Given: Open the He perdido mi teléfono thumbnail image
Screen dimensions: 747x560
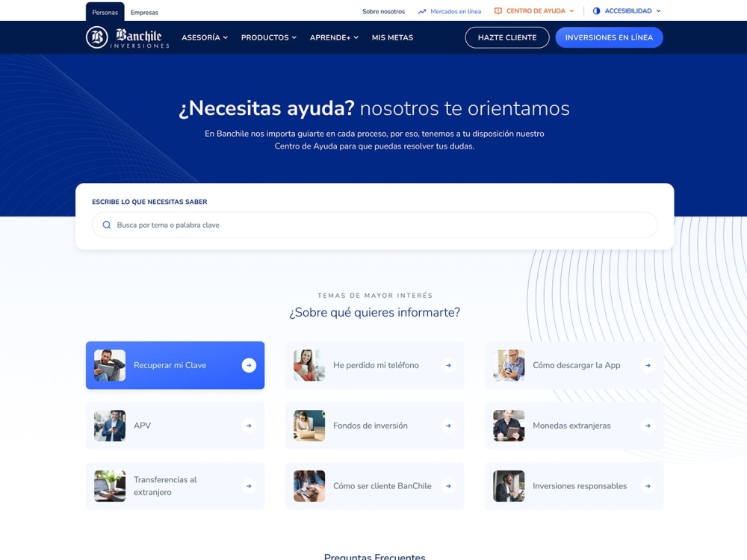Looking at the screenshot, I should pos(309,365).
